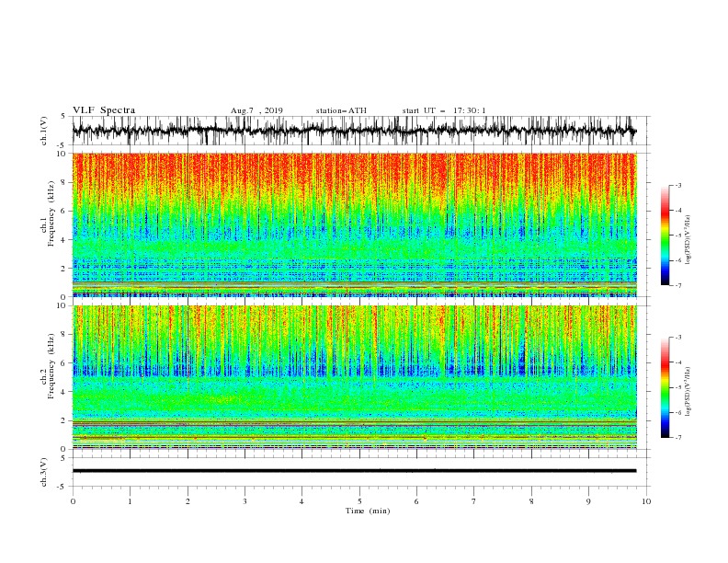The height and width of the screenshot is (563, 728).
Task: Select the date text "Aug.7 , 2019"
Action: [x=256, y=110]
